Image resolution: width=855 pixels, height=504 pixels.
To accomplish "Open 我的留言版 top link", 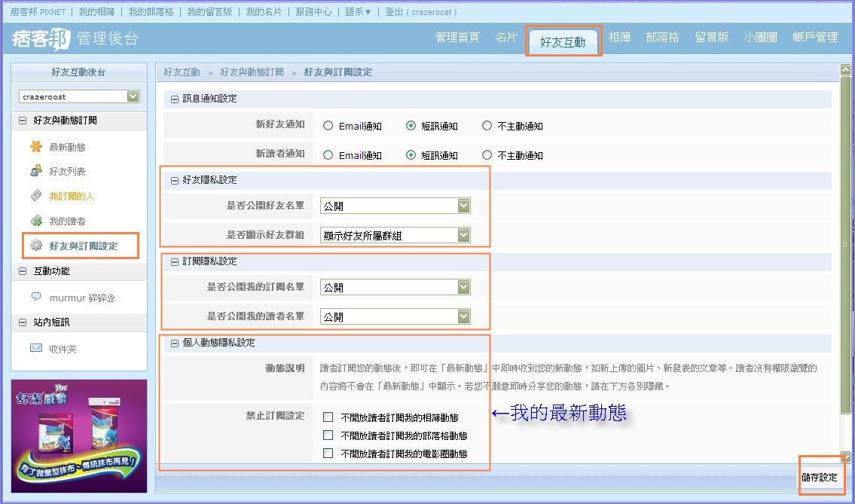I will [209, 11].
